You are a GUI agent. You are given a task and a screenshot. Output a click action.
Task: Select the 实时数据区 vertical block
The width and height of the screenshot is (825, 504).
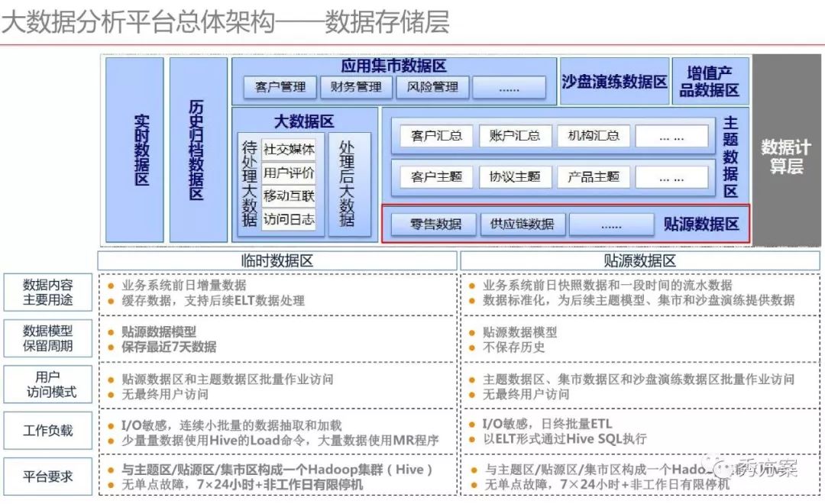click(134, 150)
